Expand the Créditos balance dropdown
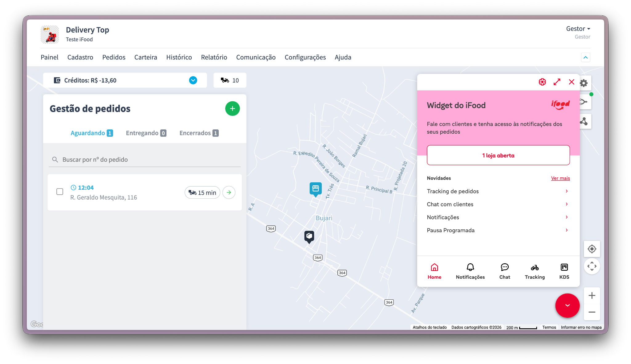631x364 pixels. pyautogui.click(x=193, y=80)
